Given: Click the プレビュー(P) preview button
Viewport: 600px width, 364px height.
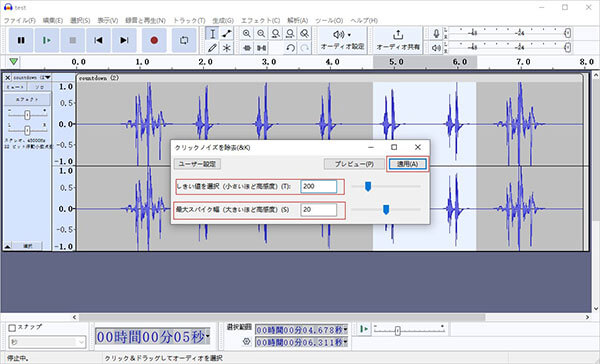Looking at the screenshot, I should pos(354,164).
